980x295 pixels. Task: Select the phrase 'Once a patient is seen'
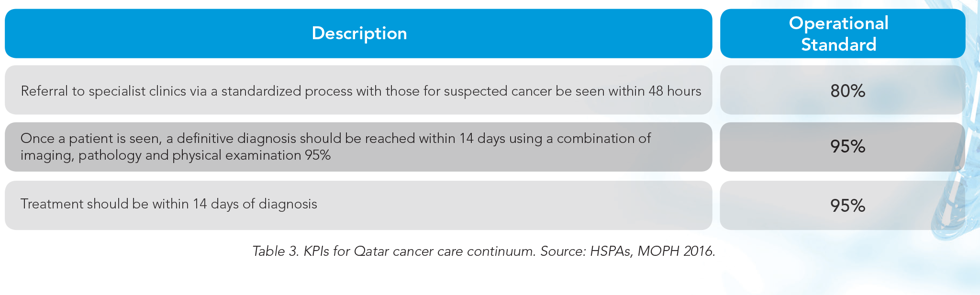coord(90,139)
